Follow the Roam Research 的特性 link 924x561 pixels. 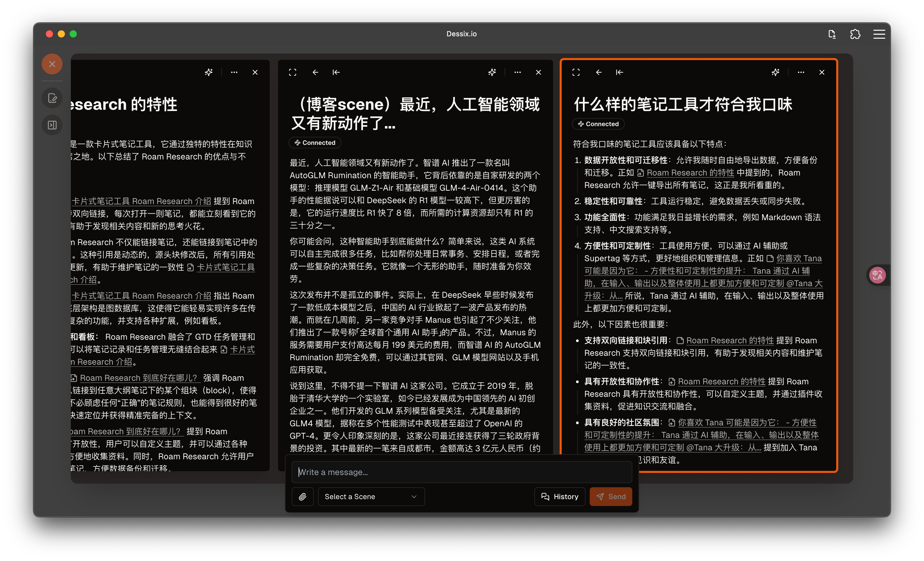pyautogui.click(x=690, y=173)
